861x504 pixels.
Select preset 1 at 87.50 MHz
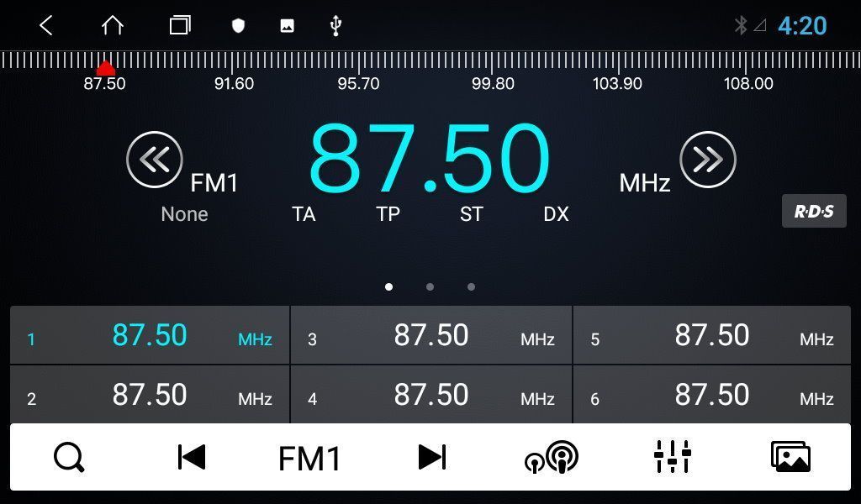click(150, 335)
